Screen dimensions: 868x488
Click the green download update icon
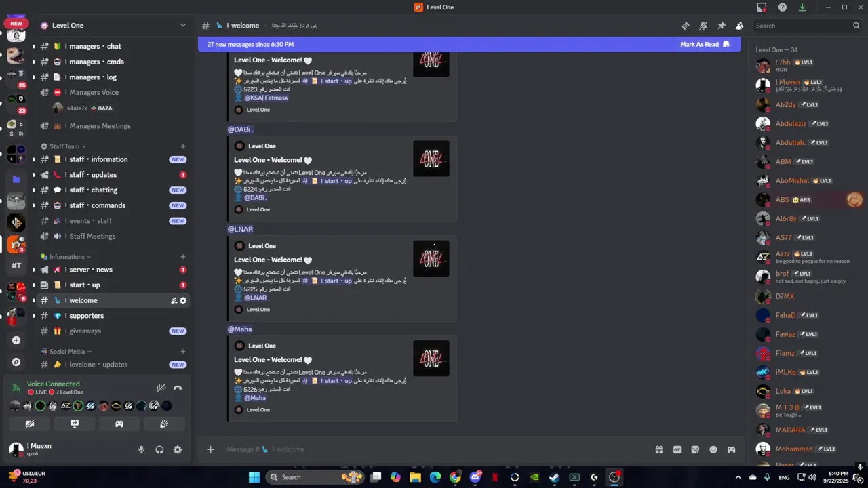coord(802,7)
